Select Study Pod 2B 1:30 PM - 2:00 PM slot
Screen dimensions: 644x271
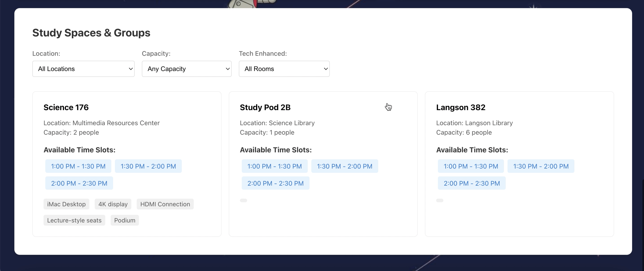(x=344, y=166)
